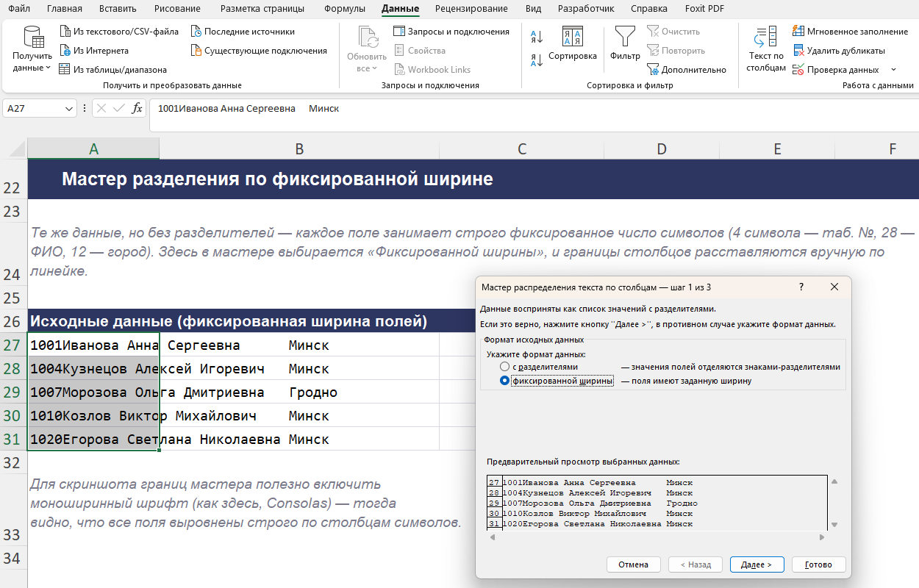Open wizard help question mark
This screenshot has width=919, height=588.
[x=801, y=287]
